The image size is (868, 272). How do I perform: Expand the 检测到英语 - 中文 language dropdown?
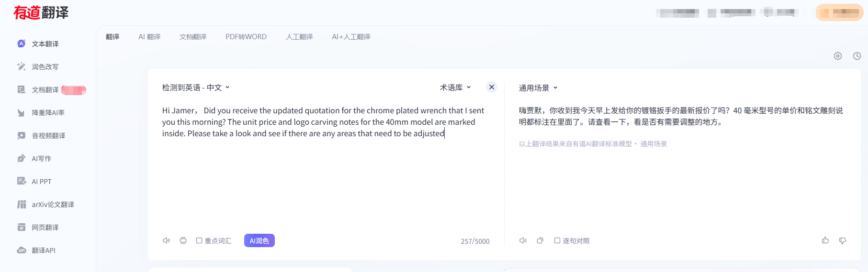(196, 87)
